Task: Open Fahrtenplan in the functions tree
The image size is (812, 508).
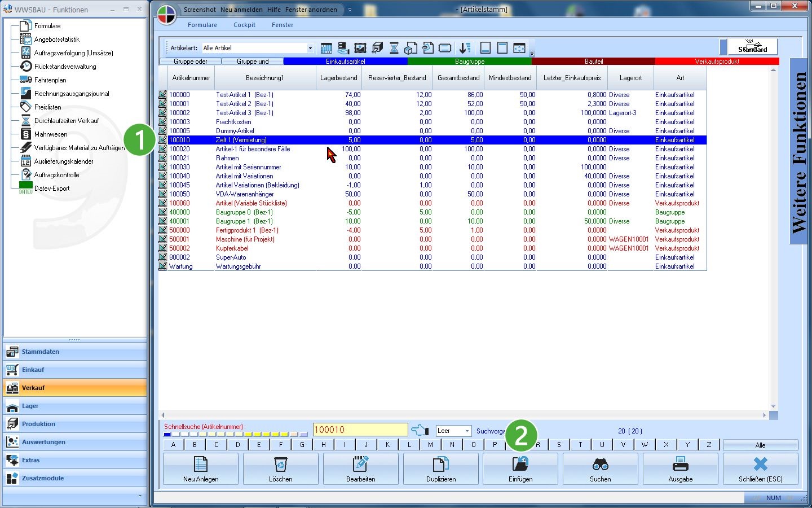Action: pos(50,80)
